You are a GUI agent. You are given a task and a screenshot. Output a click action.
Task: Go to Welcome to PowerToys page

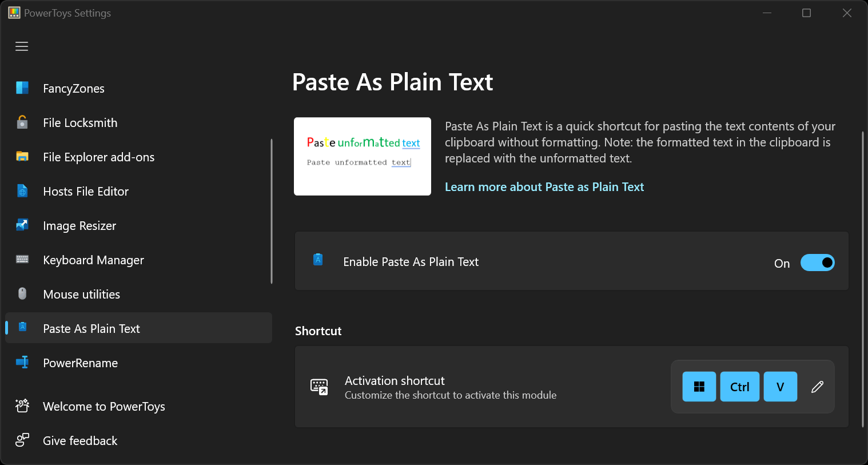pos(103,406)
